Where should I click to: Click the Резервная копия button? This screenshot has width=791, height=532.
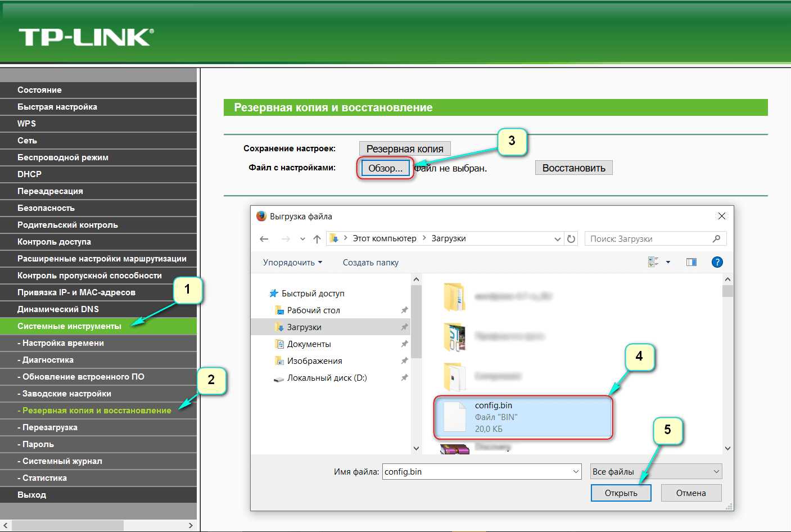(405, 149)
